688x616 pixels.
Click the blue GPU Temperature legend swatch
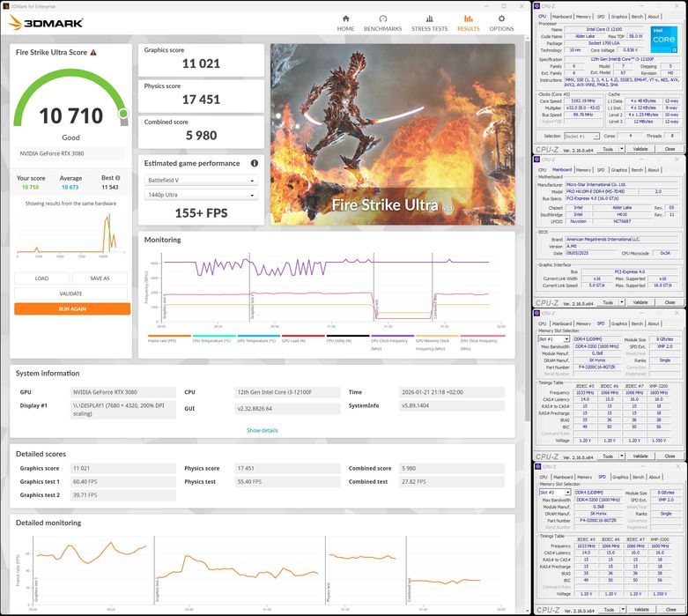(259, 336)
